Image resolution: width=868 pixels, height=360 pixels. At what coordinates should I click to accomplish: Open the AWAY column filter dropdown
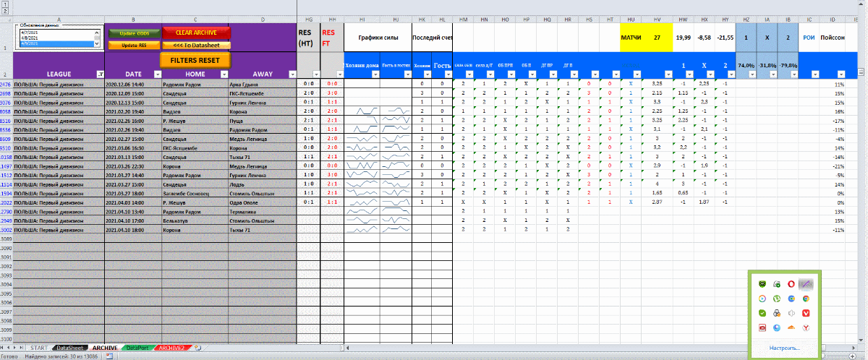[292, 74]
